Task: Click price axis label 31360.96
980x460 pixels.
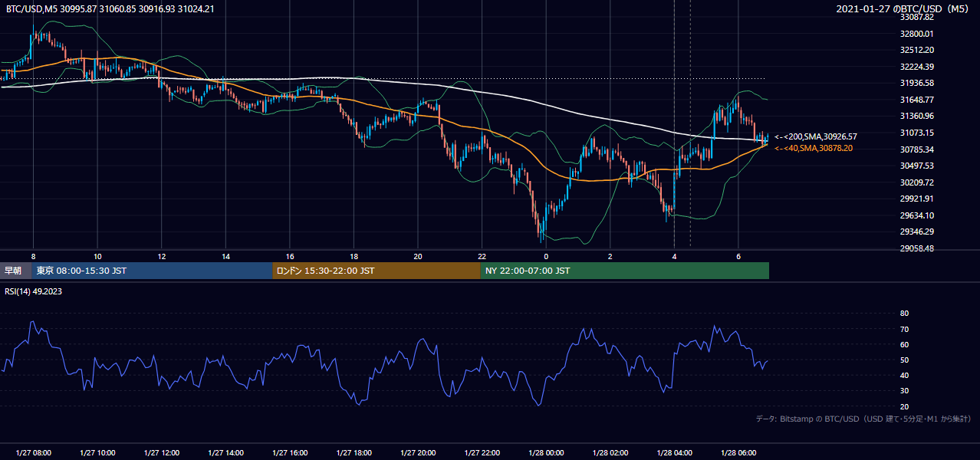Action: point(917,116)
